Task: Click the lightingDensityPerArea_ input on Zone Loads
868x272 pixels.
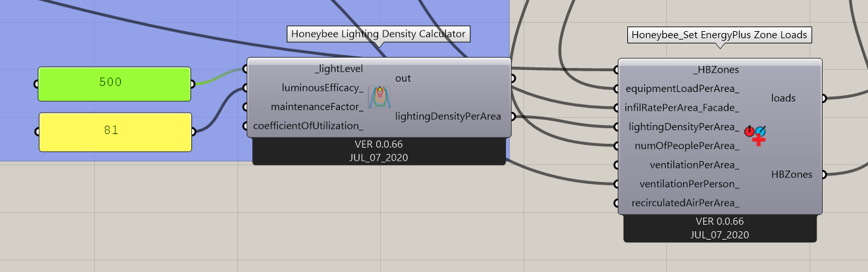Action: [684, 126]
